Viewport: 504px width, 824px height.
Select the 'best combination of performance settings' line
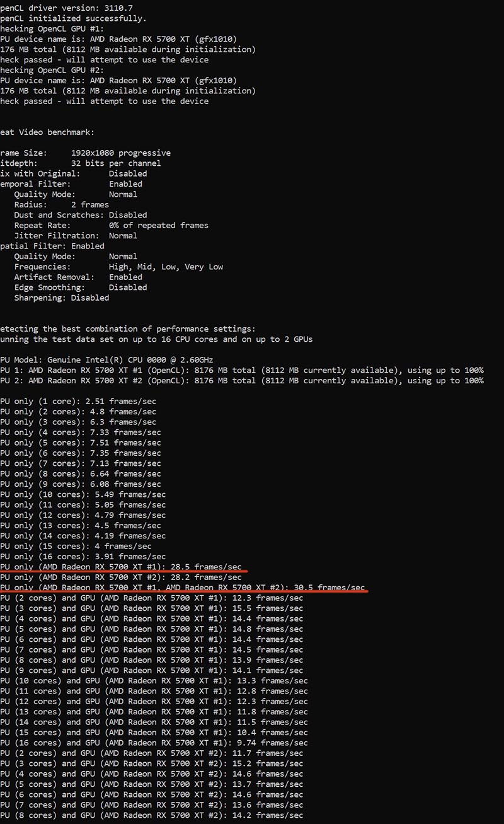[x=128, y=329]
